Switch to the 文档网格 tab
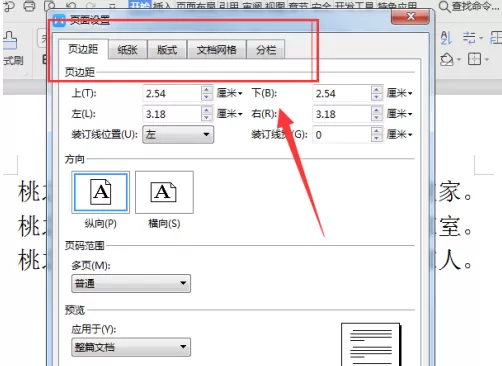The height and width of the screenshot is (366, 502). pyautogui.click(x=217, y=50)
